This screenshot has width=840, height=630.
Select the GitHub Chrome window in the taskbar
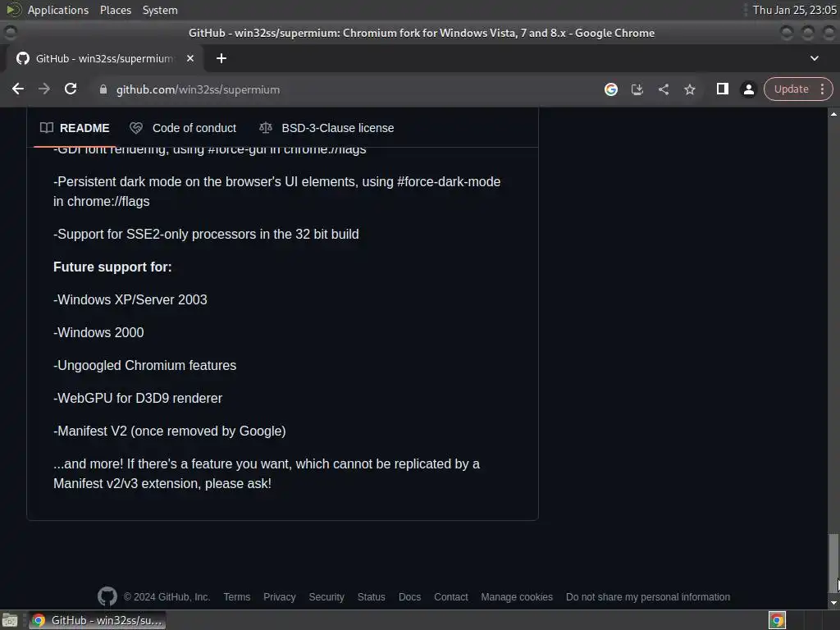click(97, 620)
